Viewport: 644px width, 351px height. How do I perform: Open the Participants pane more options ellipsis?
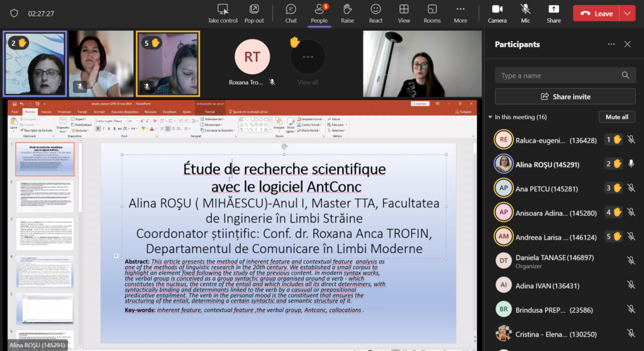pyautogui.click(x=611, y=45)
